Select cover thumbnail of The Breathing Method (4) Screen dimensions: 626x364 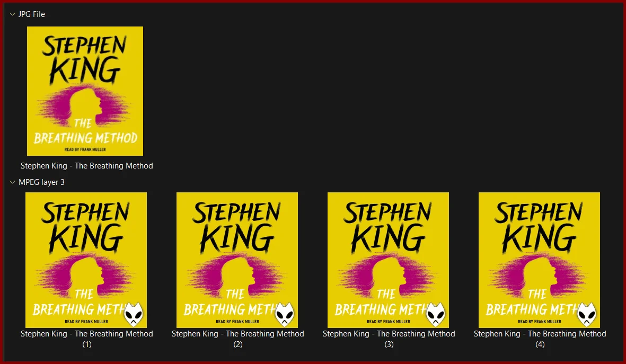pyautogui.click(x=539, y=260)
